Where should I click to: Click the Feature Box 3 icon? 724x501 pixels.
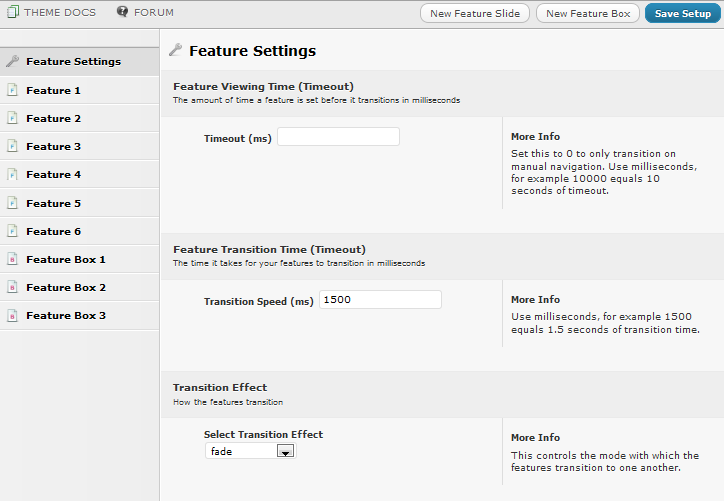point(12,315)
